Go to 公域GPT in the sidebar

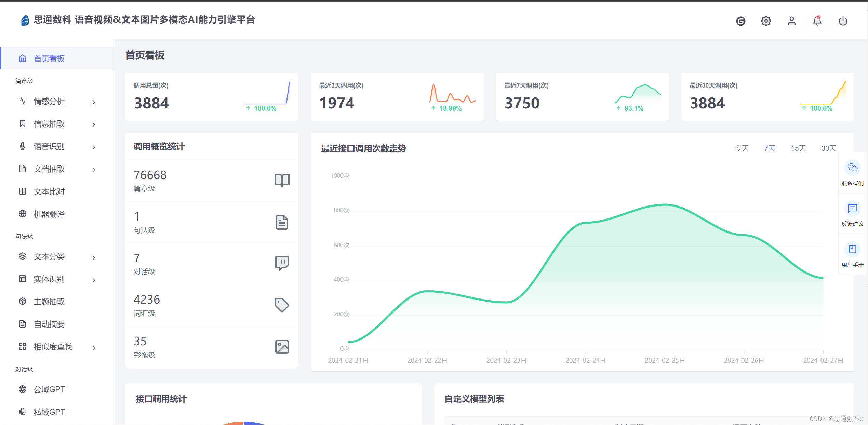click(49, 389)
